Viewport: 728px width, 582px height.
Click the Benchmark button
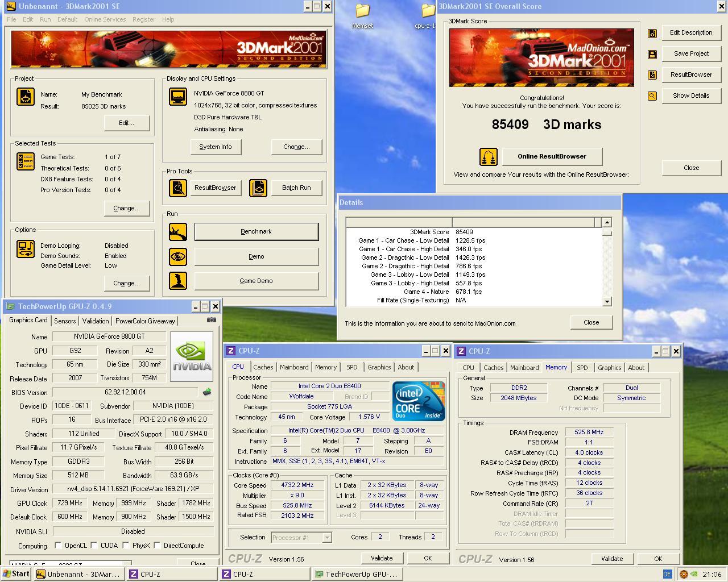click(x=257, y=231)
